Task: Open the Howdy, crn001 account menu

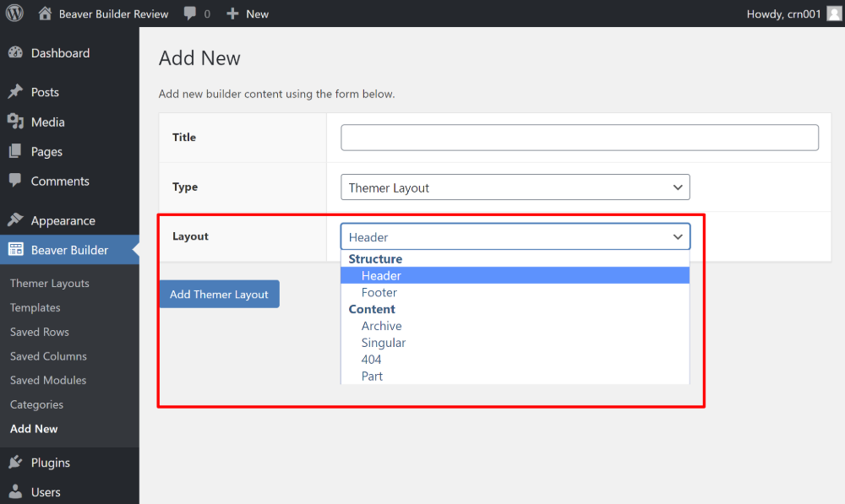Action: 783,14
